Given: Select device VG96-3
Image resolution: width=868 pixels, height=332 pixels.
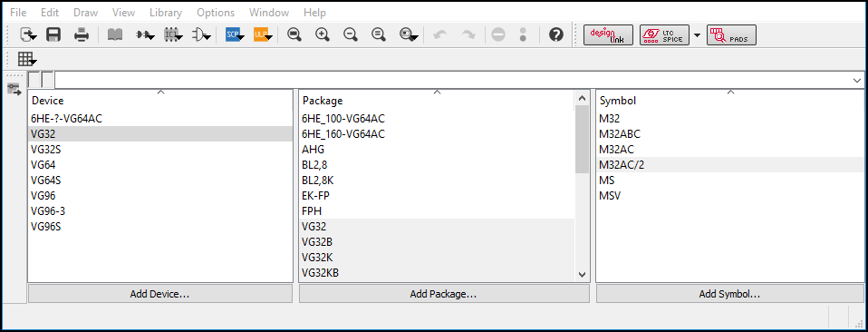Looking at the screenshot, I should (x=160, y=211).
